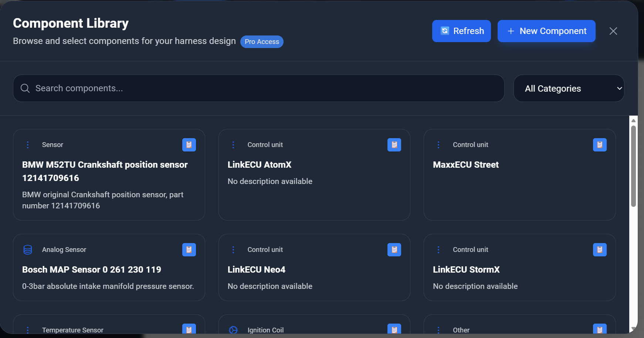Click the Ignition Coil category label

[265, 330]
